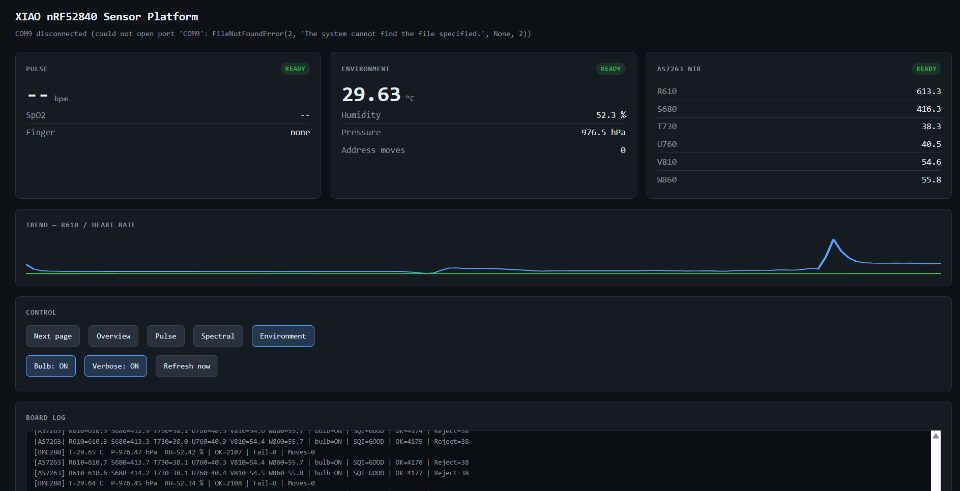Click the log line ending OK=4176
The image size is (960, 491).
[x=252, y=462]
